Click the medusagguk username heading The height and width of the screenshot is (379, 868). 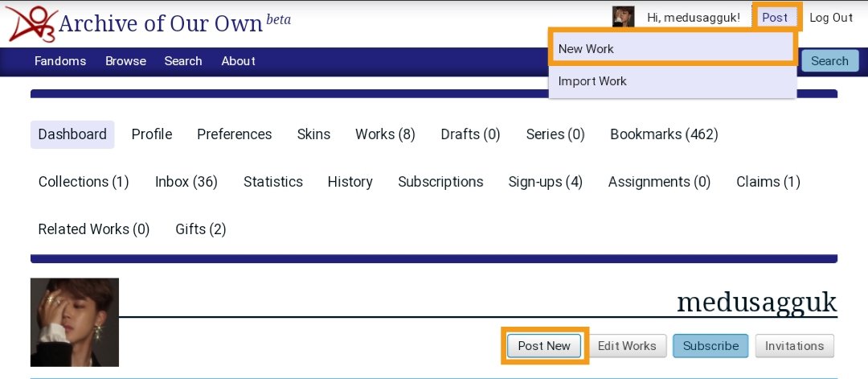tap(757, 302)
